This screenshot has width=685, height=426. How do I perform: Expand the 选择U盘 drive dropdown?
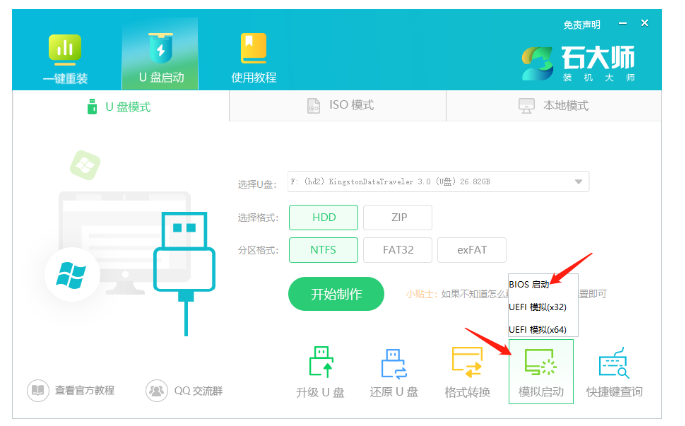point(578,182)
